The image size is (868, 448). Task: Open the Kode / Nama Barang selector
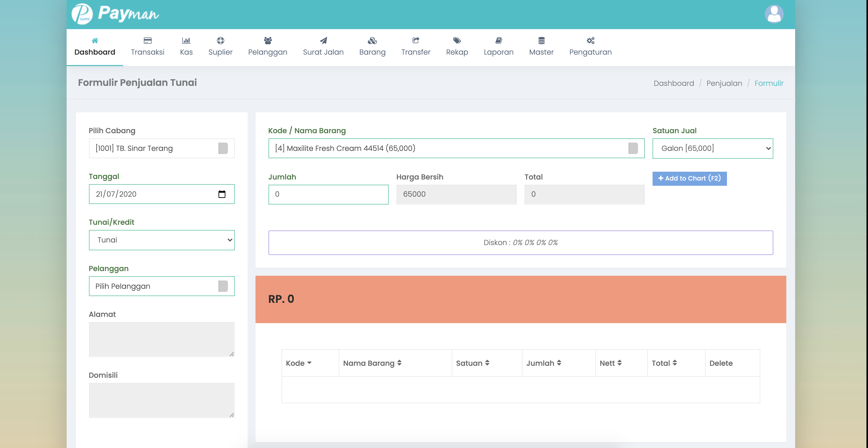tap(456, 149)
